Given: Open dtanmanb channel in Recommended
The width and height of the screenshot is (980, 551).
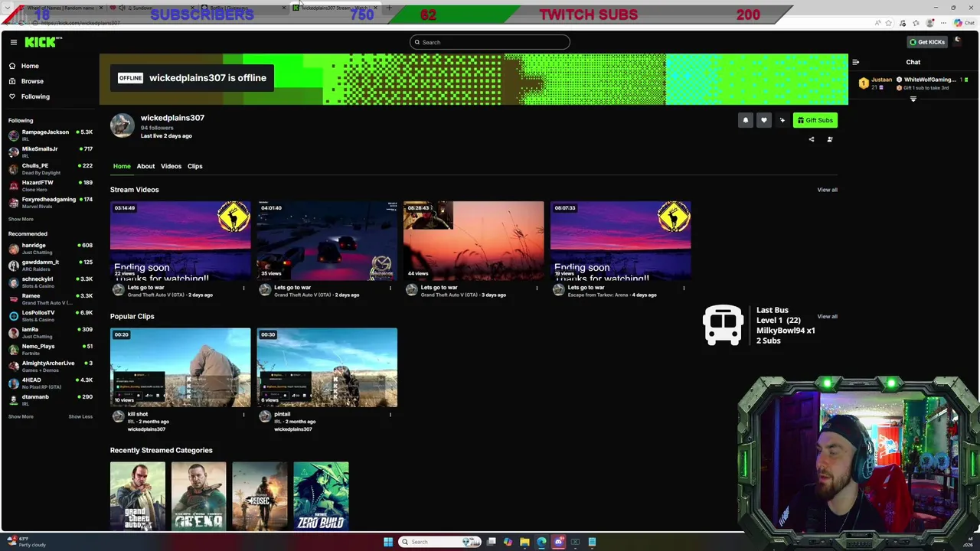Looking at the screenshot, I should click(x=51, y=399).
